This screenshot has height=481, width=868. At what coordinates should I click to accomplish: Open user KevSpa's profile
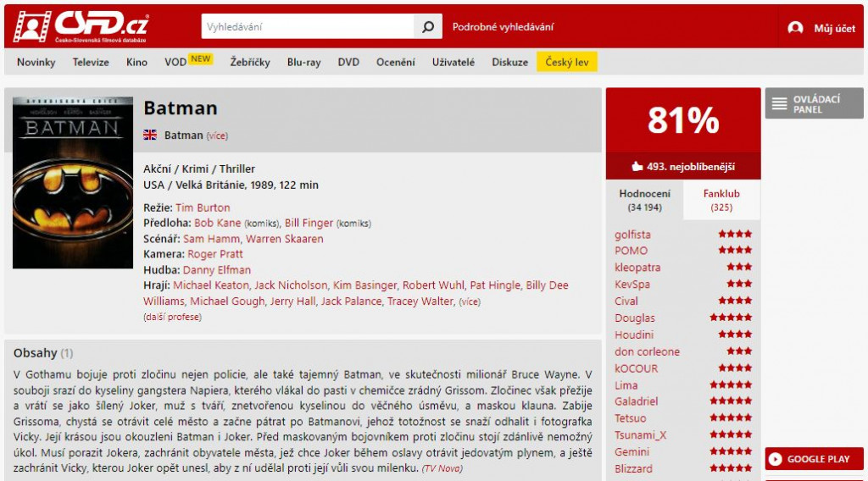coord(632,285)
